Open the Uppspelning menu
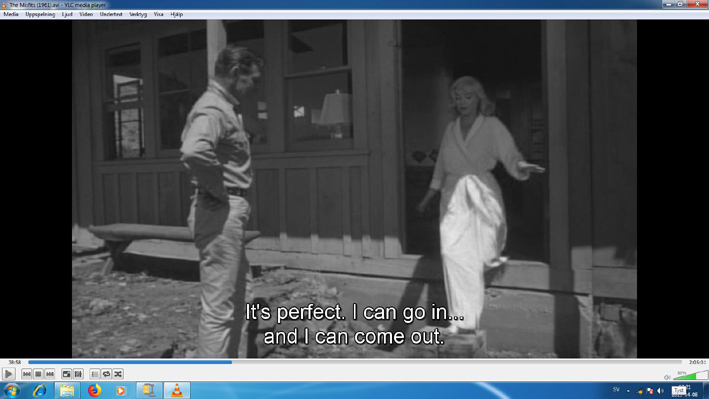The image size is (709, 399). (x=40, y=14)
